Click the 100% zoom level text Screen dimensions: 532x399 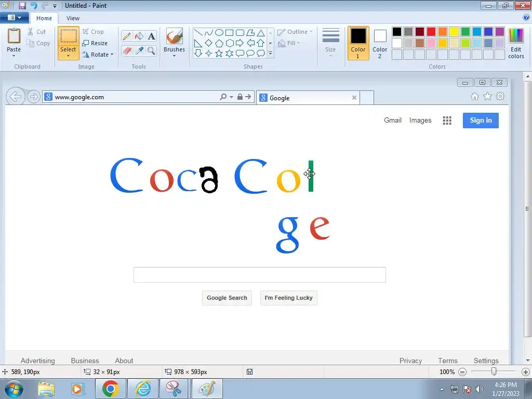(x=447, y=372)
